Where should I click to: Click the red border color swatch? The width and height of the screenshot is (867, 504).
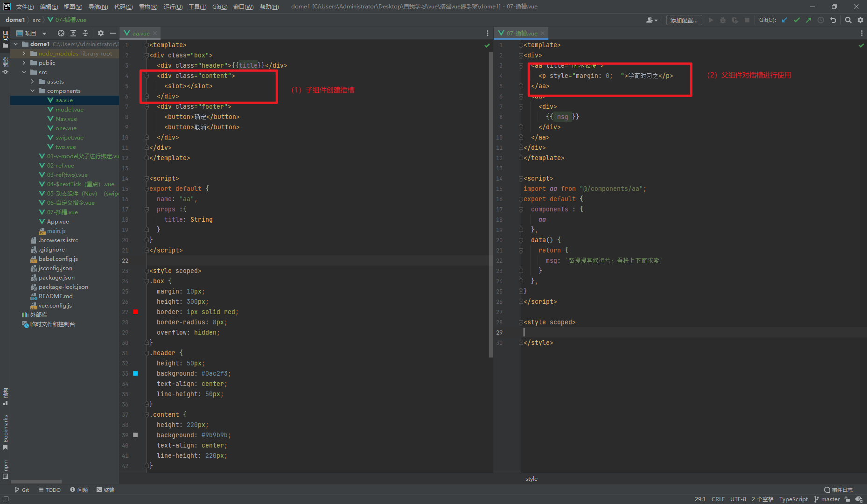[x=135, y=312]
